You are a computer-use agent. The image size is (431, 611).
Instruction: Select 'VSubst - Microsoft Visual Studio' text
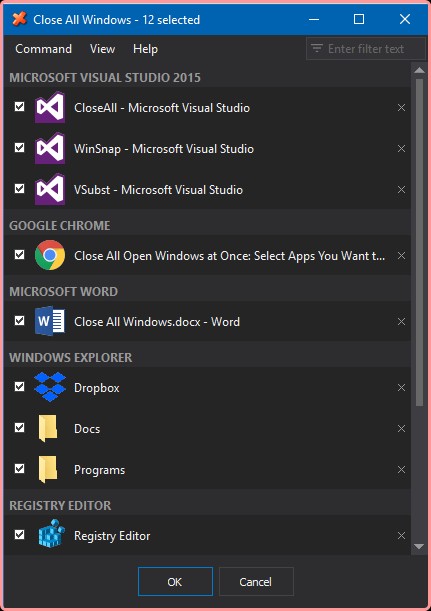[x=159, y=189]
